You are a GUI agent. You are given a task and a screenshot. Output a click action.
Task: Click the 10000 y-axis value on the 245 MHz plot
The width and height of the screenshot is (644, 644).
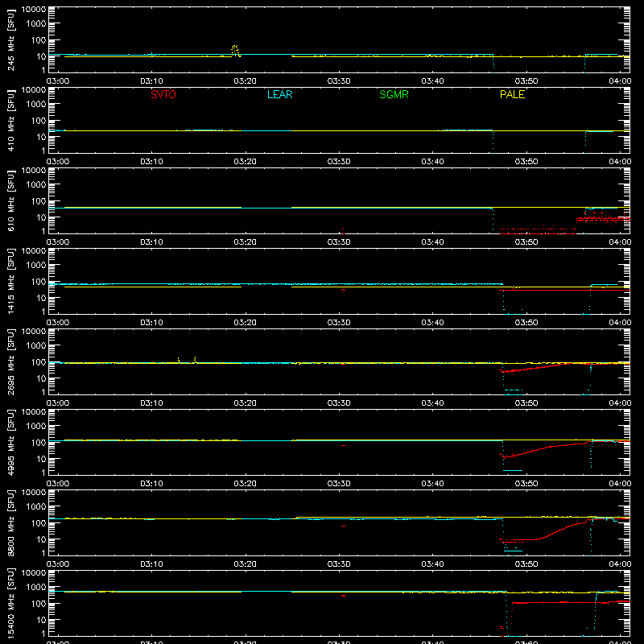(x=34, y=10)
